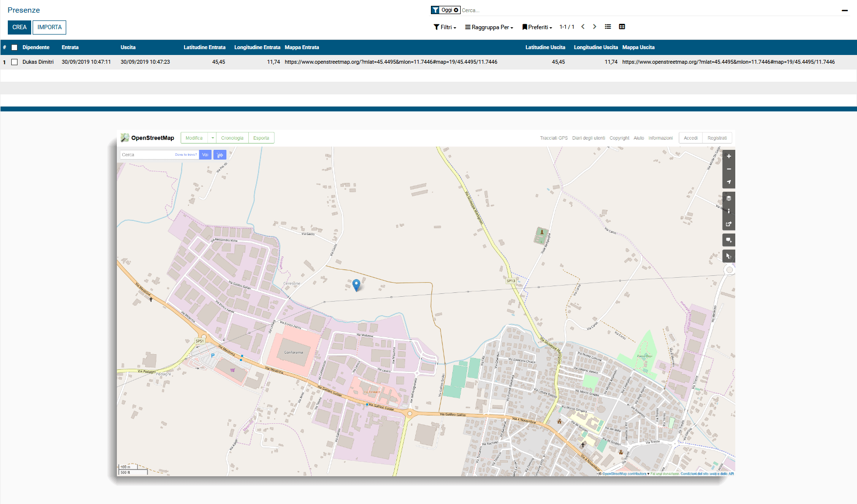
Task: Open the Aiuto menu link
Action: pos(639,138)
